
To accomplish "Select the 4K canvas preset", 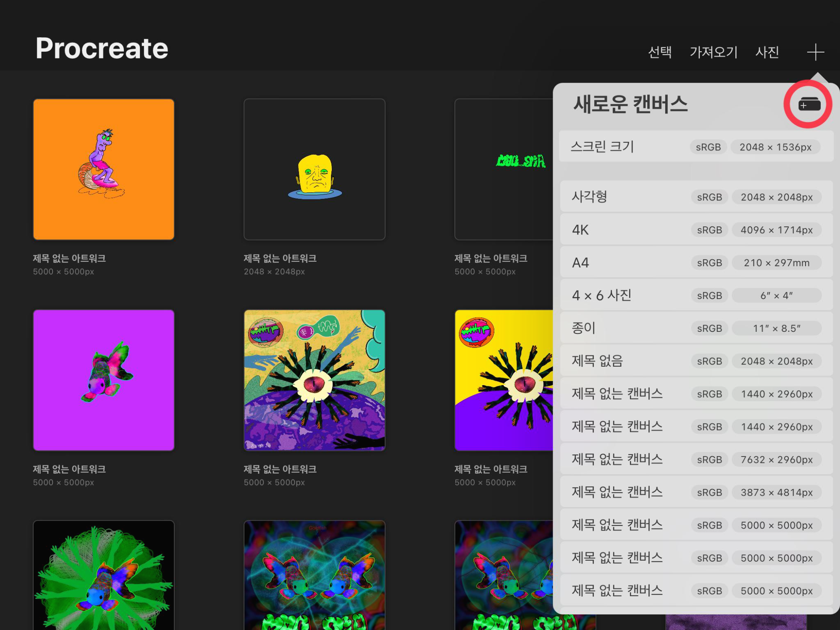I will 696,230.
